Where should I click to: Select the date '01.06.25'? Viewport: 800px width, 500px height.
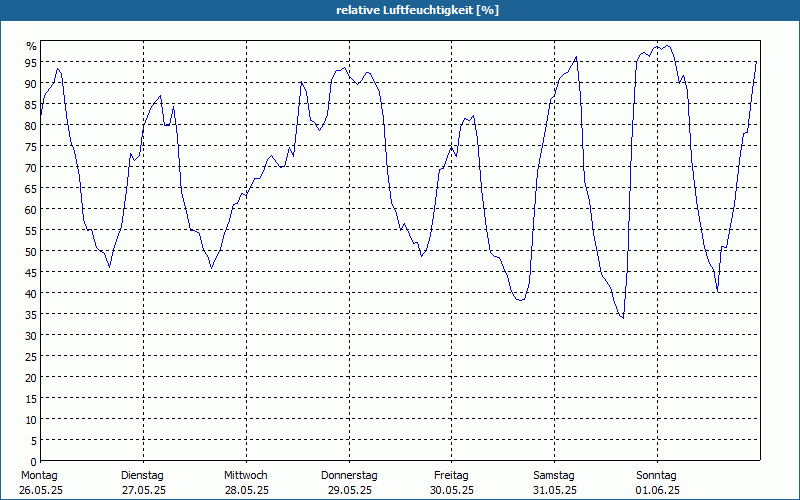tap(658, 491)
